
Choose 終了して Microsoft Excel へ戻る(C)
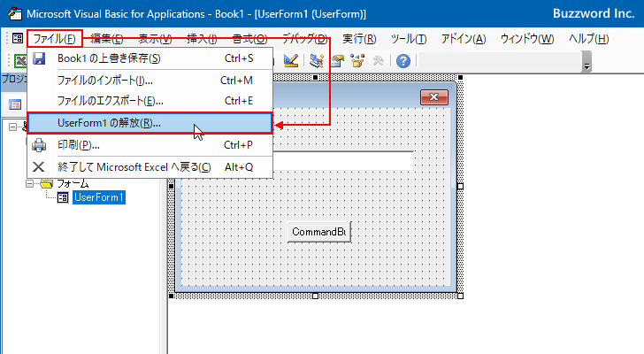pos(149,166)
